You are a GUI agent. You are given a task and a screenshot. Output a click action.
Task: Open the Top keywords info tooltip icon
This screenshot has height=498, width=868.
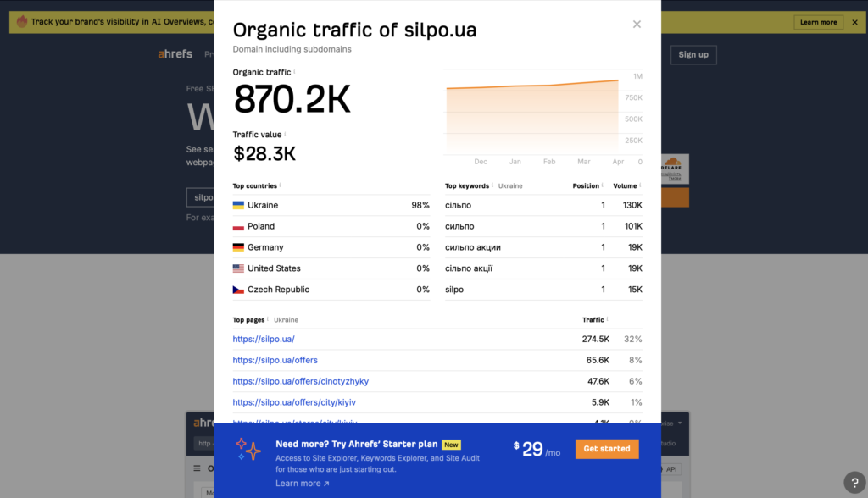(x=492, y=185)
